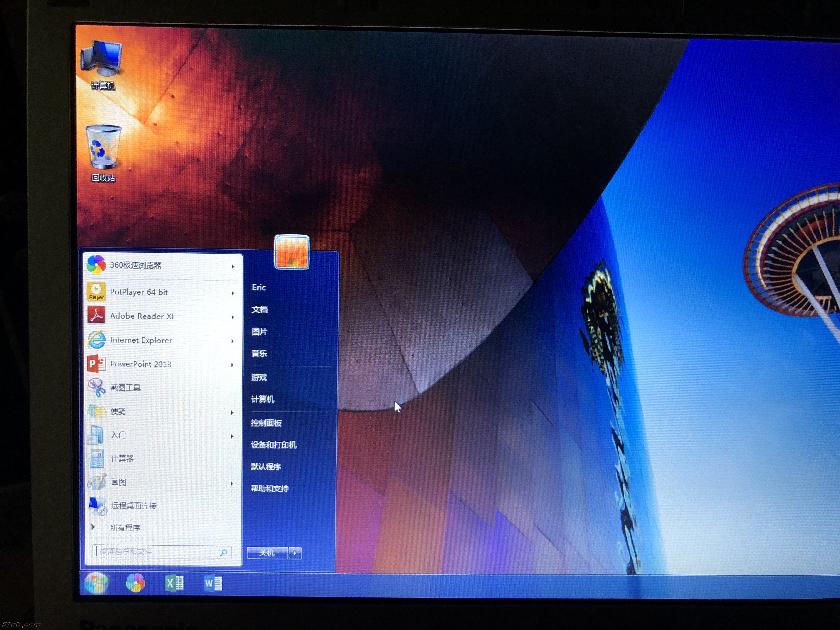Screen dimensions: 840x630
Task: Open Word from the taskbar
Action: click(x=213, y=583)
